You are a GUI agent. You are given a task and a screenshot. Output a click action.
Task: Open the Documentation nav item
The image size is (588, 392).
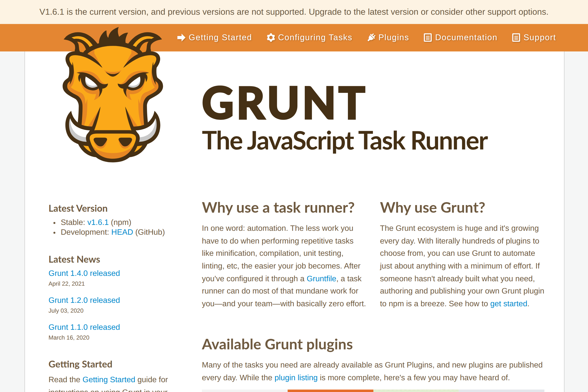[x=461, y=37]
